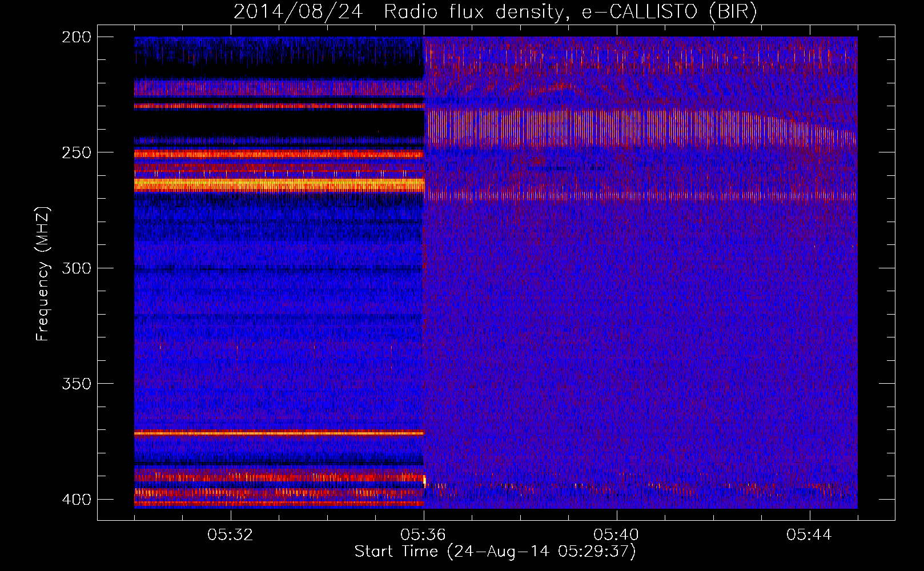Screen dimensions: 924x571
Task: Click the plot title '2014/08/24 Radio flux density, e-CALLISTO (BIR)'
Action: point(495,11)
